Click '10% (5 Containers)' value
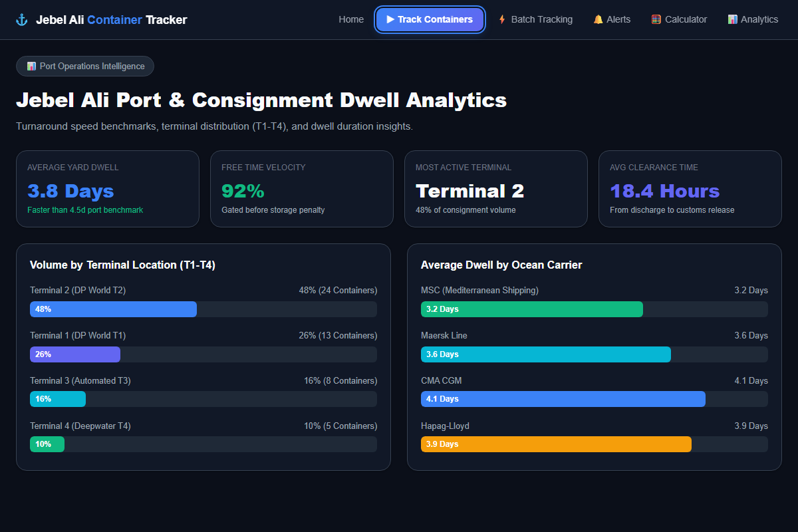This screenshot has width=798, height=532. click(340, 426)
